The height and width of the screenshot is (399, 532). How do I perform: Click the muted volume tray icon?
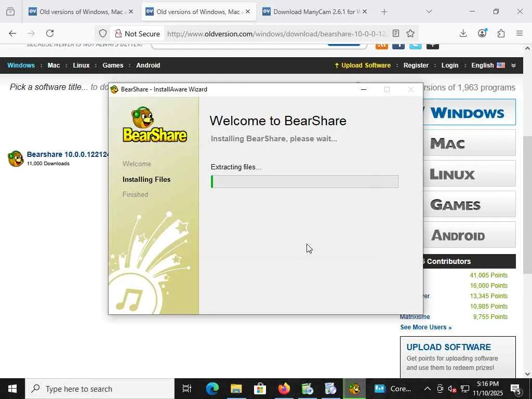tap(452, 389)
